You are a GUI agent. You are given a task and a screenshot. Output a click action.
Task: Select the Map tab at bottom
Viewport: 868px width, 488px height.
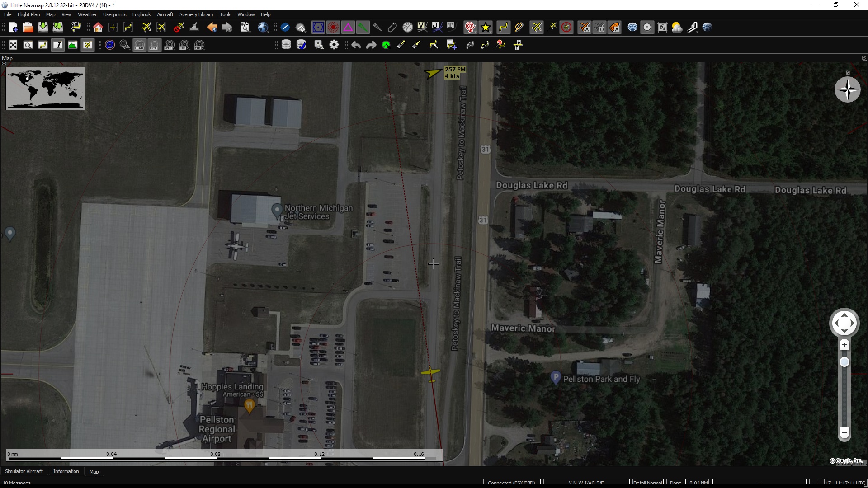(x=94, y=472)
